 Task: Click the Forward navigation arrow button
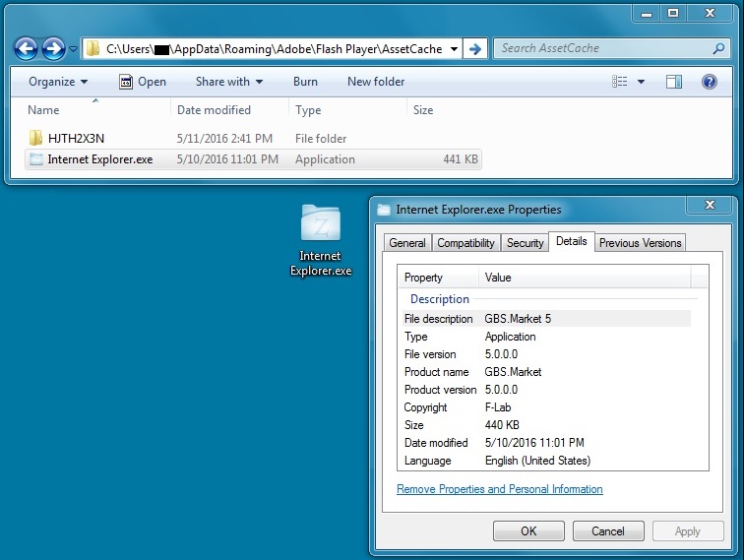53,48
